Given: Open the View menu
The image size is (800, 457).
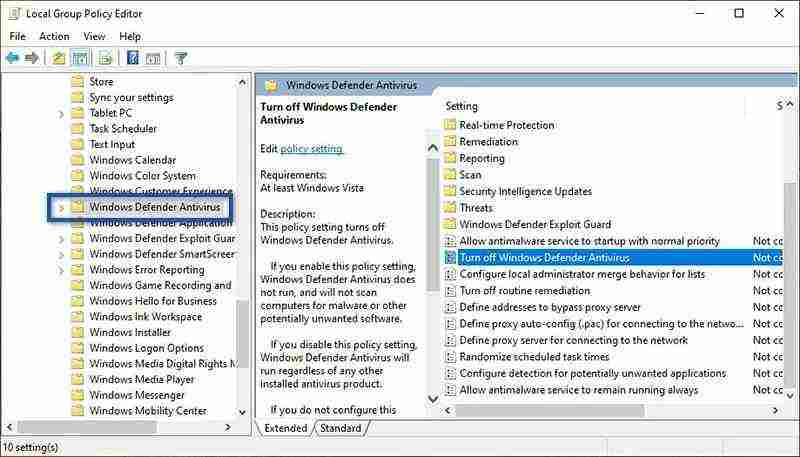Looking at the screenshot, I should point(94,36).
